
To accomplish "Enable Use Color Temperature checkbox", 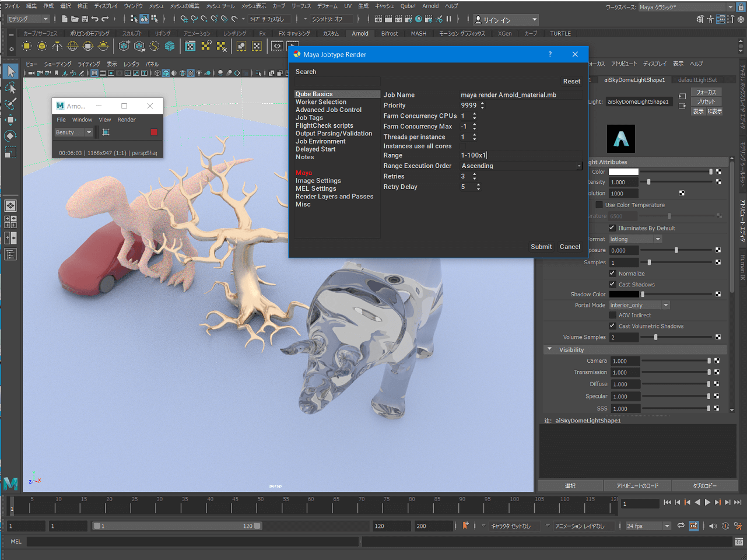I will point(599,205).
